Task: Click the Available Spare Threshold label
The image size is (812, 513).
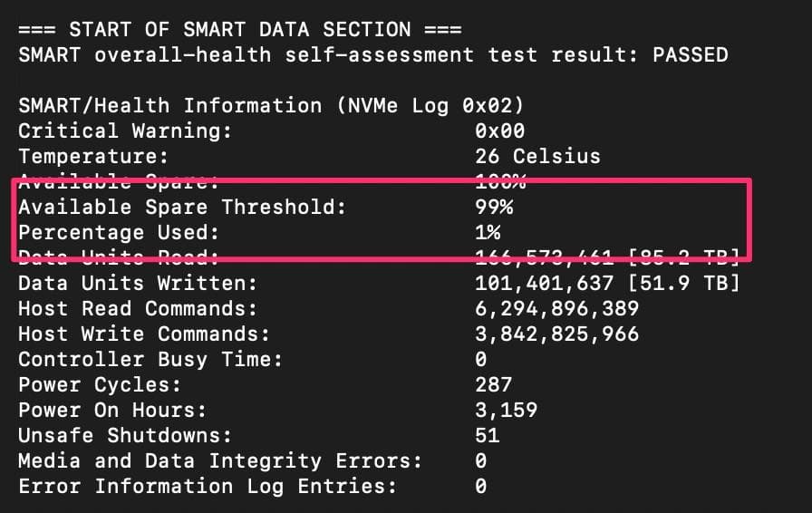Action: (x=182, y=208)
